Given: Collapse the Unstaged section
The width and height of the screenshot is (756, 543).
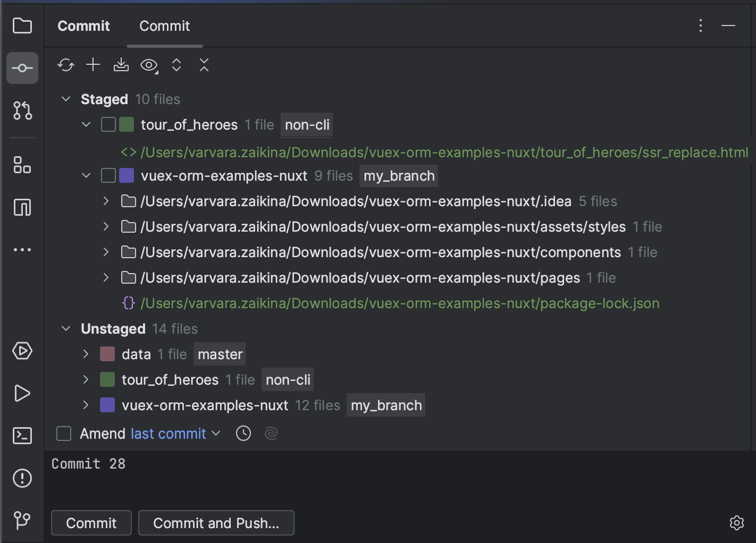Looking at the screenshot, I should 66,328.
